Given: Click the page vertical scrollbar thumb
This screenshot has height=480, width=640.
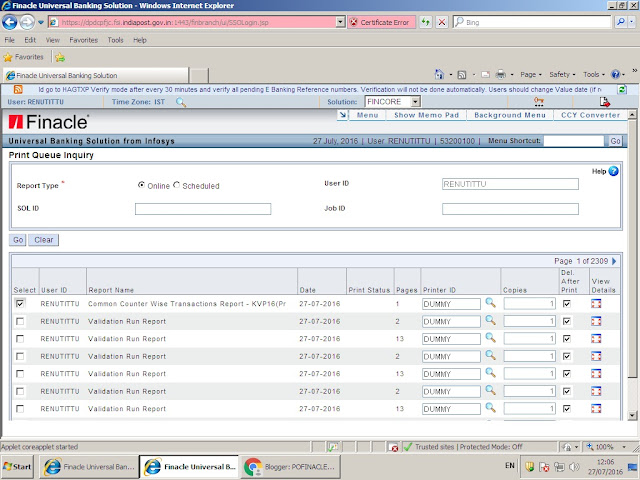Looking at the screenshot, I should [x=632, y=248].
